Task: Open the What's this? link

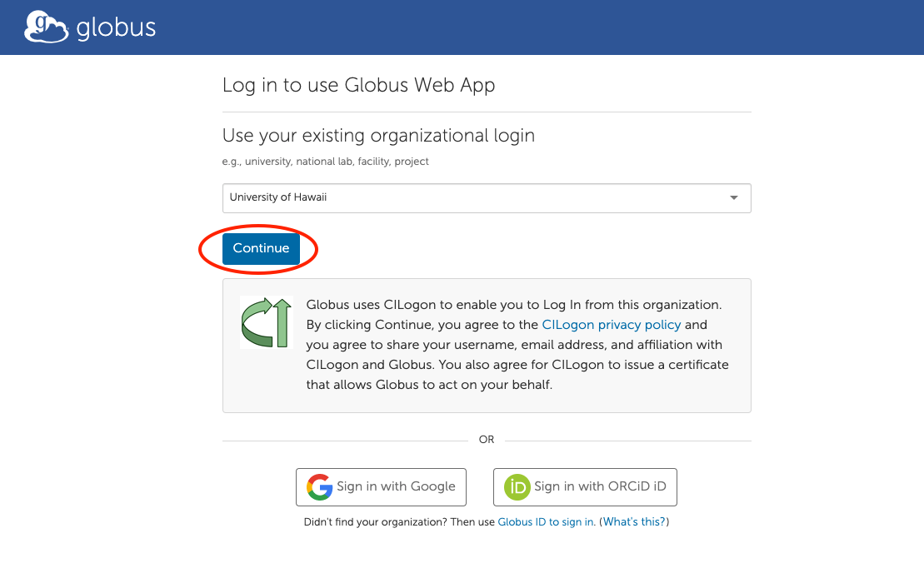Action: coord(634,522)
